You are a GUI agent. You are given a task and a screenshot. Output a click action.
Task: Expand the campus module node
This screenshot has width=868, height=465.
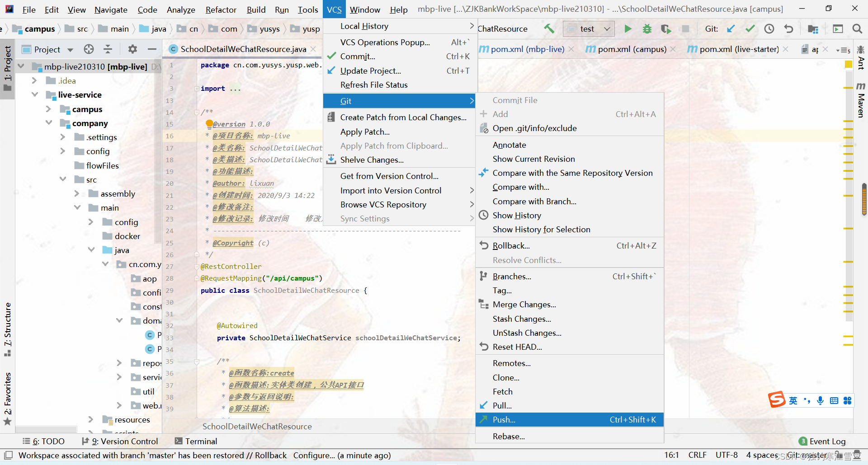(x=48, y=109)
